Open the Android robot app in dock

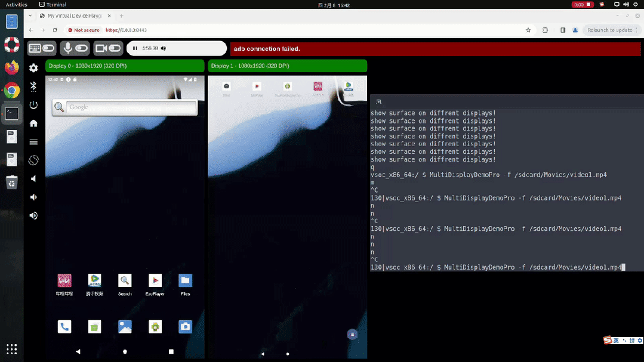coord(155,327)
